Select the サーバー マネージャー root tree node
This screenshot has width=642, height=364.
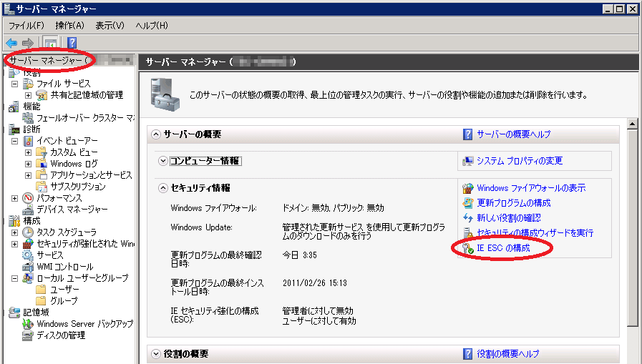point(49,61)
